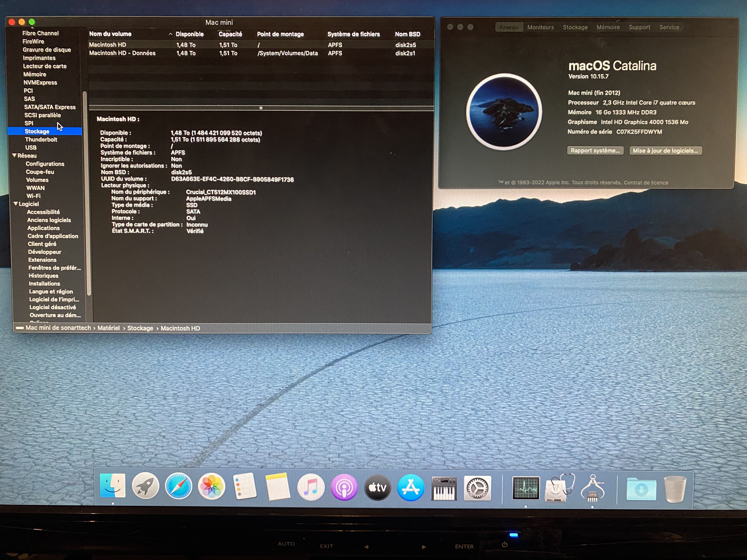Select Lecteur de carte item
The image size is (747, 560).
tap(45, 66)
